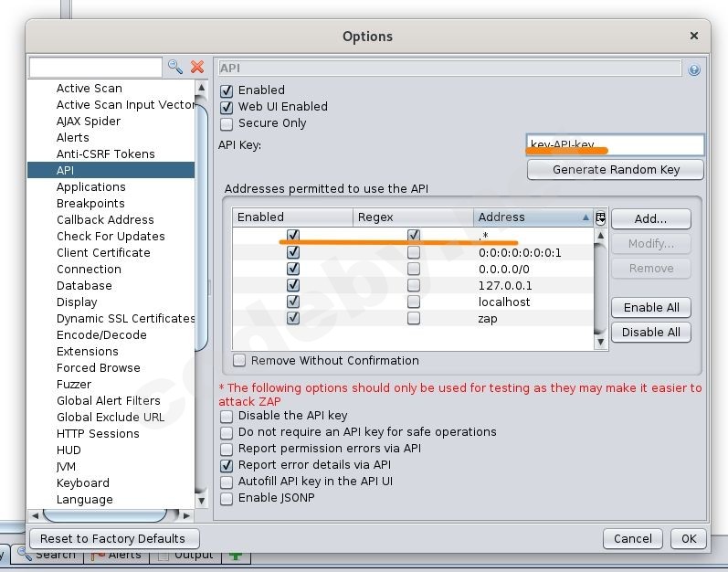Open the table column chooser icon
This screenshot has width=728, height=572.
pyautogui.click(x=600, y=217)
